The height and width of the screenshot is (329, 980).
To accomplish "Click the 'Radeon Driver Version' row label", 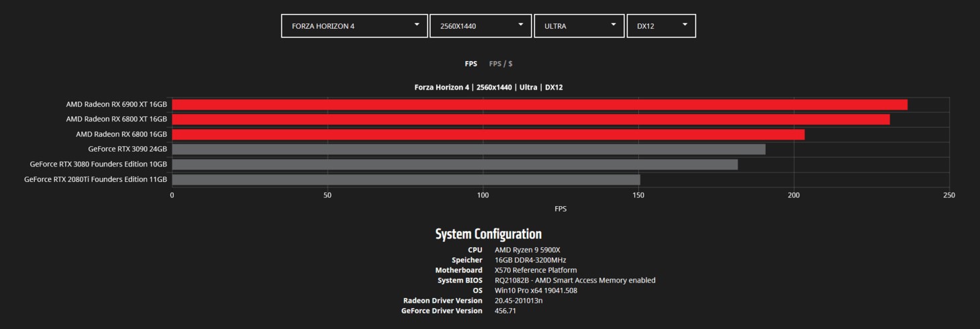I will pyautogui.click(x=443, y=300).
